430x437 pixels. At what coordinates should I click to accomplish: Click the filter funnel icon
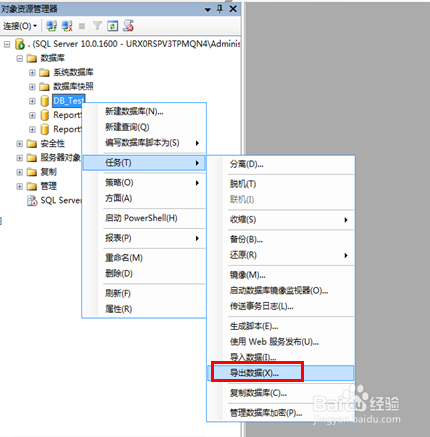(97, 26)
